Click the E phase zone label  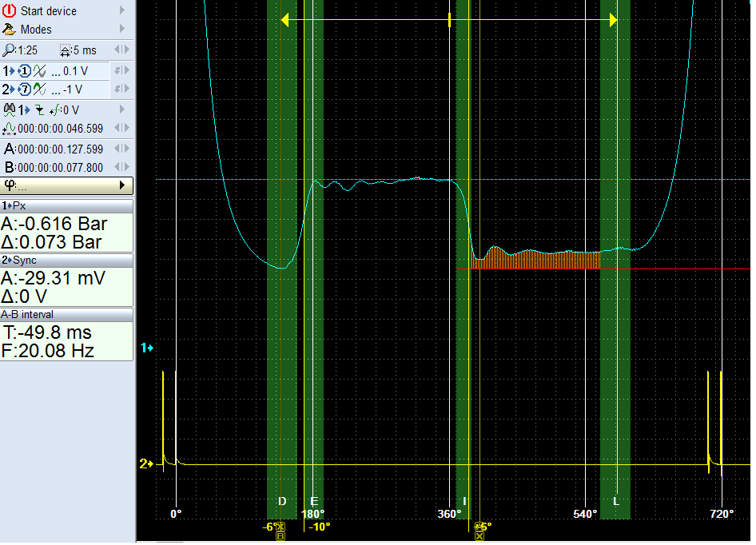point(314,501)
